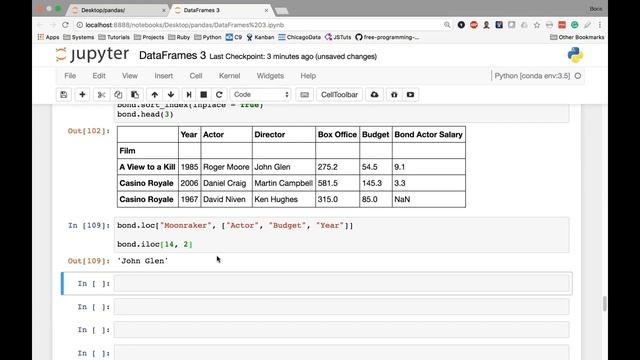
Task: Open the Insert menu
Action: tap(164, 76)
